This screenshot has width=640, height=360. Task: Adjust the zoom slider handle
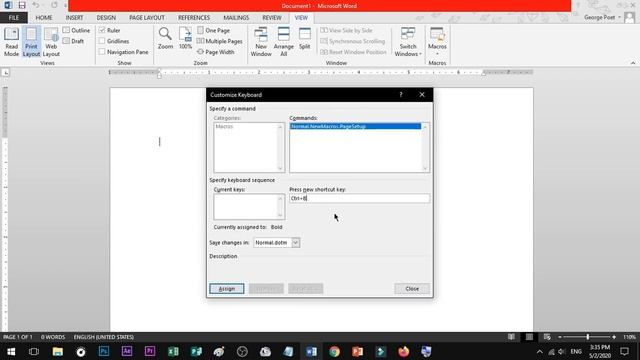588,337
